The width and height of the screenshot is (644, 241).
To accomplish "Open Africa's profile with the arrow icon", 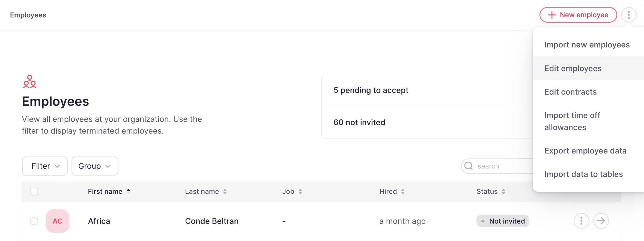I will tap(601, 221).
